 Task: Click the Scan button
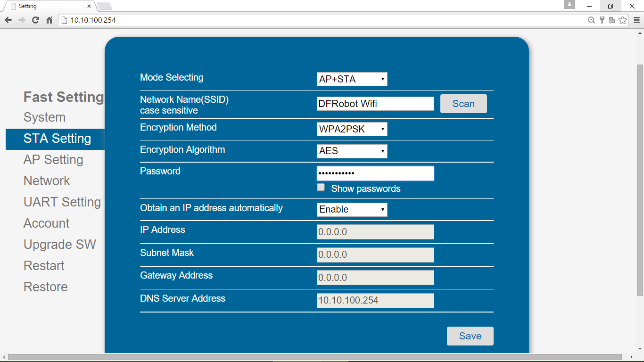click(x=463, y=104)
